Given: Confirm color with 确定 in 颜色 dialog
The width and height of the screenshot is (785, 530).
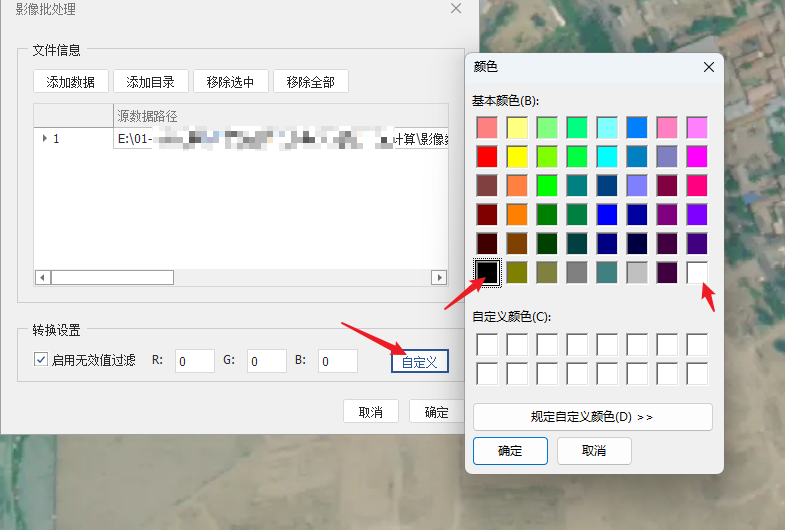Looking at the screenshot, I should [x=510, y=451].
